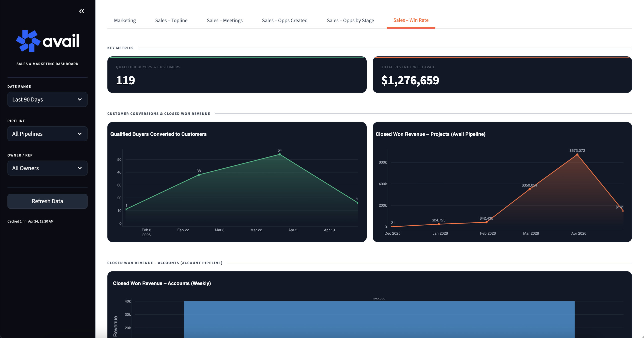The height and width of the screenshot is (338, 644).
Task: Switch to the Marketing tab
Action: pos(125,20)
